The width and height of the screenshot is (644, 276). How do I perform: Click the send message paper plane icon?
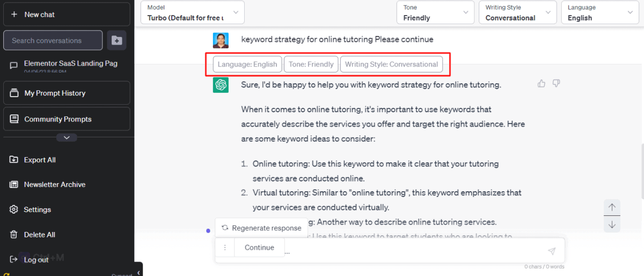click(x=552, y=251)
